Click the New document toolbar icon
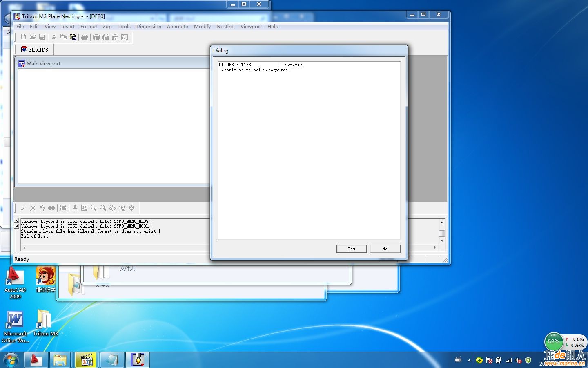The height and width of the screenshot is (368, 588). pyautogui.click(x=23, y=37)
